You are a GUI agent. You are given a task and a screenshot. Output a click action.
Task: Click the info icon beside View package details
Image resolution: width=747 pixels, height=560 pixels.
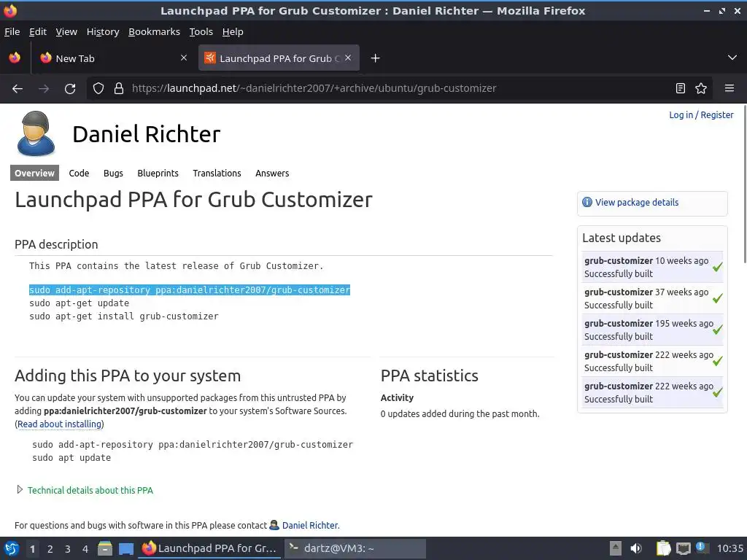587,203
